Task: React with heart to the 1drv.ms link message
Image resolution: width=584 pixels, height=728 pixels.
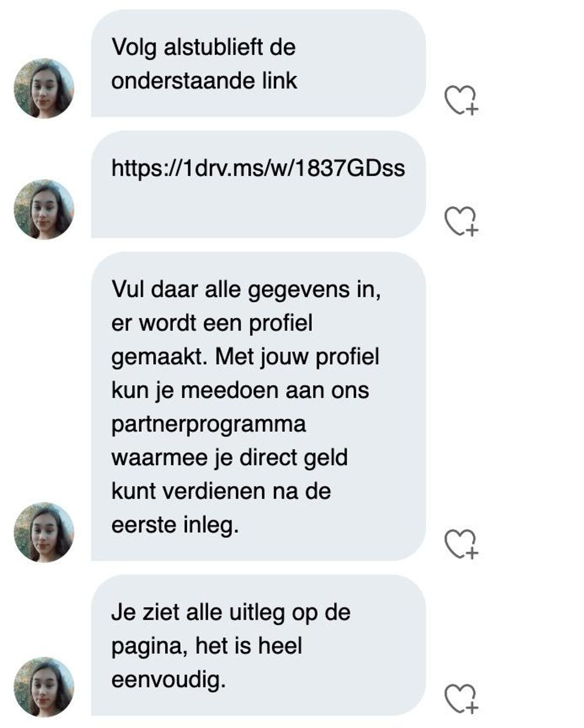Action: tap(461, 221)
